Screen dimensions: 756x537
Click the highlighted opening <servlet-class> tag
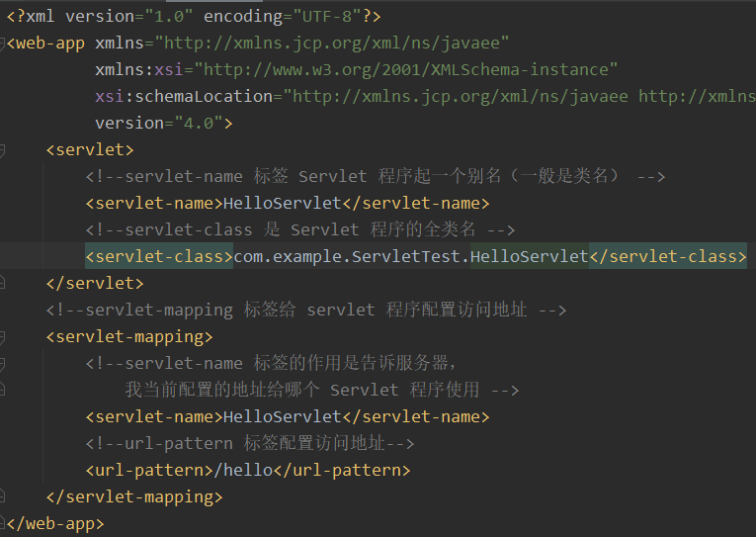click(159, 257)
